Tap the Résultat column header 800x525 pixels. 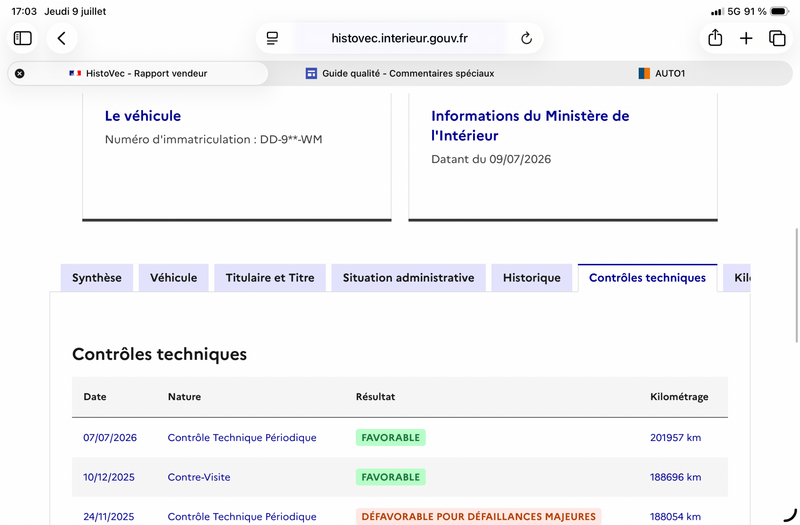[375, 396]
